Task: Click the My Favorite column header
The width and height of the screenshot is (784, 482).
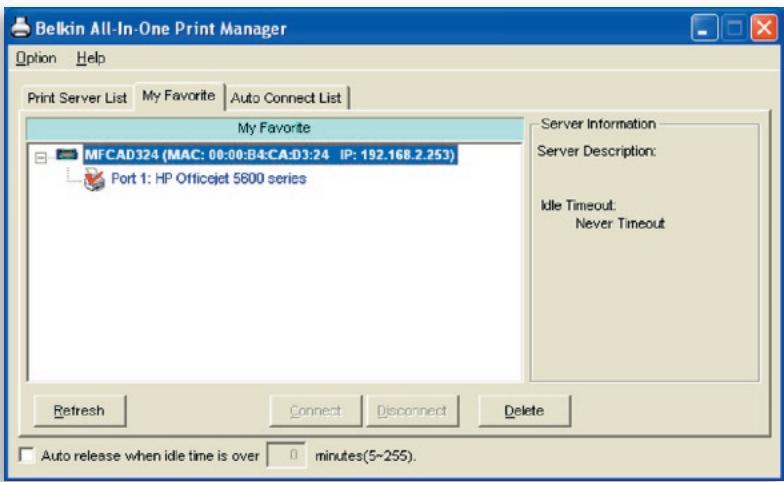Action: (274, 128)
